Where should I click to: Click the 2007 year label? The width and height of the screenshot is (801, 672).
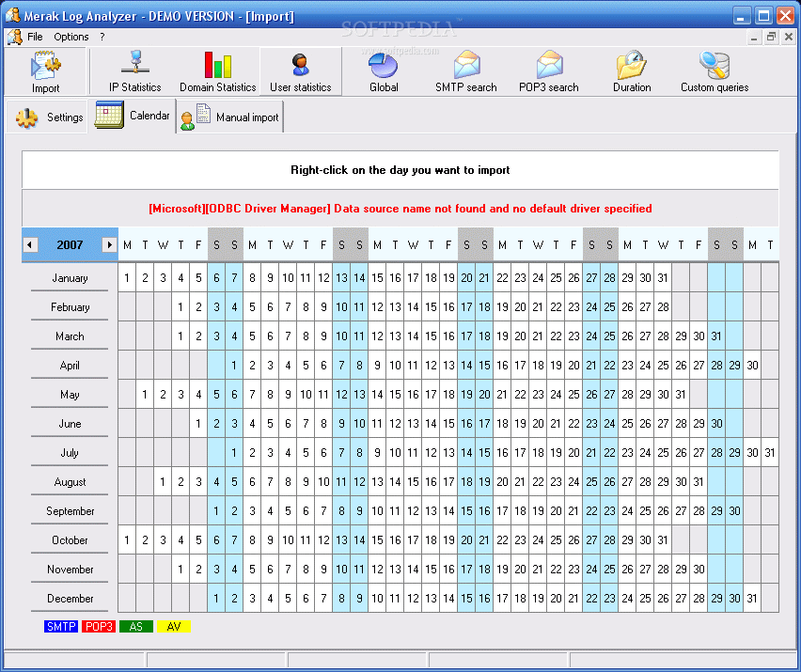70,244
